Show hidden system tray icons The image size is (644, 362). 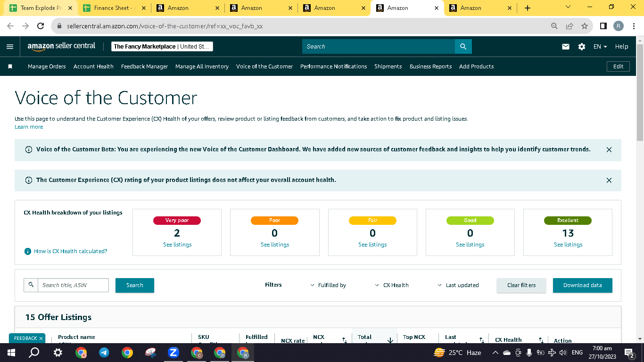(495, 353)
